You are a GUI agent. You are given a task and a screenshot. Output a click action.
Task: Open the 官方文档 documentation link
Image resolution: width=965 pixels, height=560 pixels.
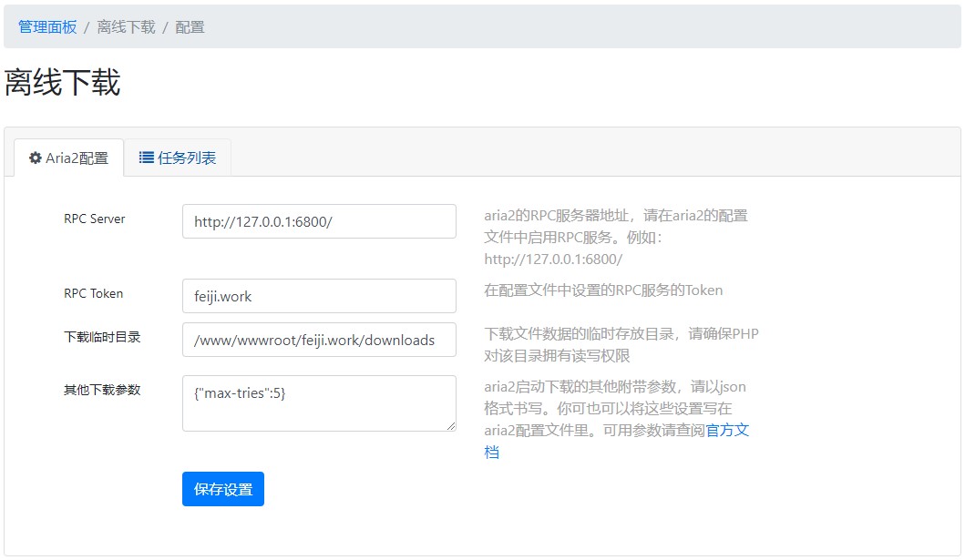coord(727,431)
